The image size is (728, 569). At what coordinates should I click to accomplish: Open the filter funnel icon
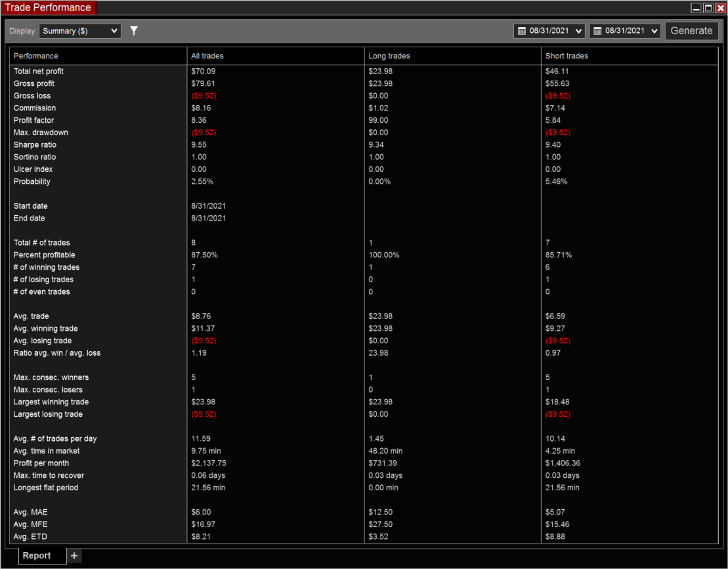[x=134, y=31]
